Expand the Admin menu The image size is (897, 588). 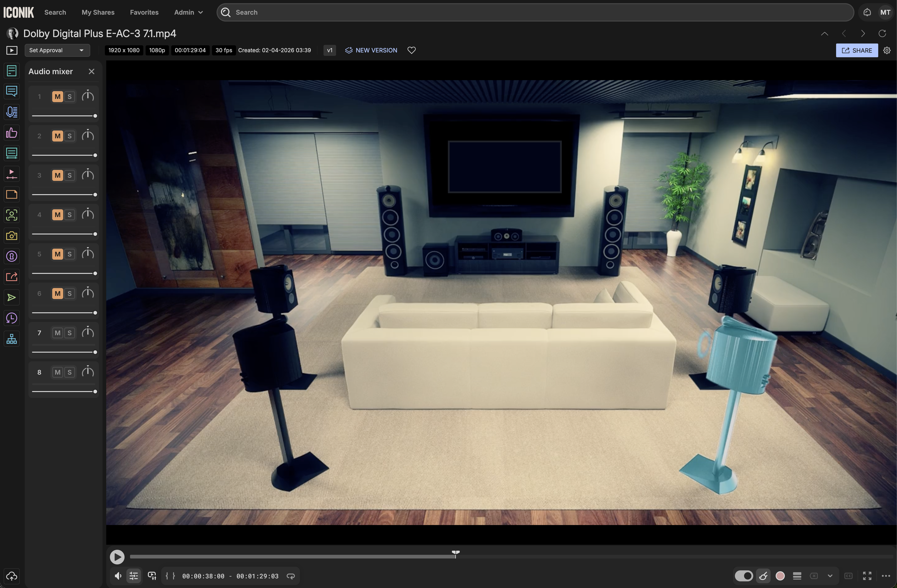tap(188, 12)
